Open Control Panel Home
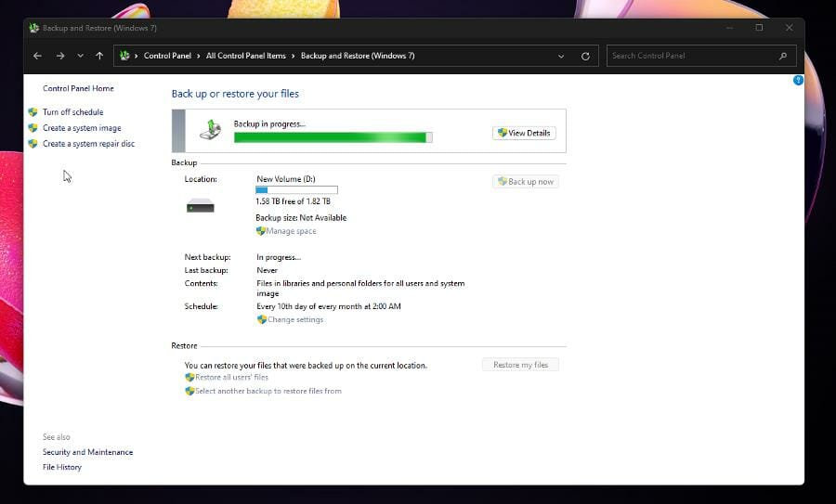This screenshot has height=504, width=836. point(78,88)
